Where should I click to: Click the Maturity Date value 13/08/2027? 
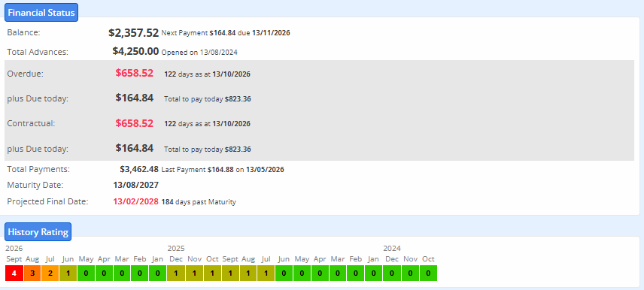pos(136,185)
